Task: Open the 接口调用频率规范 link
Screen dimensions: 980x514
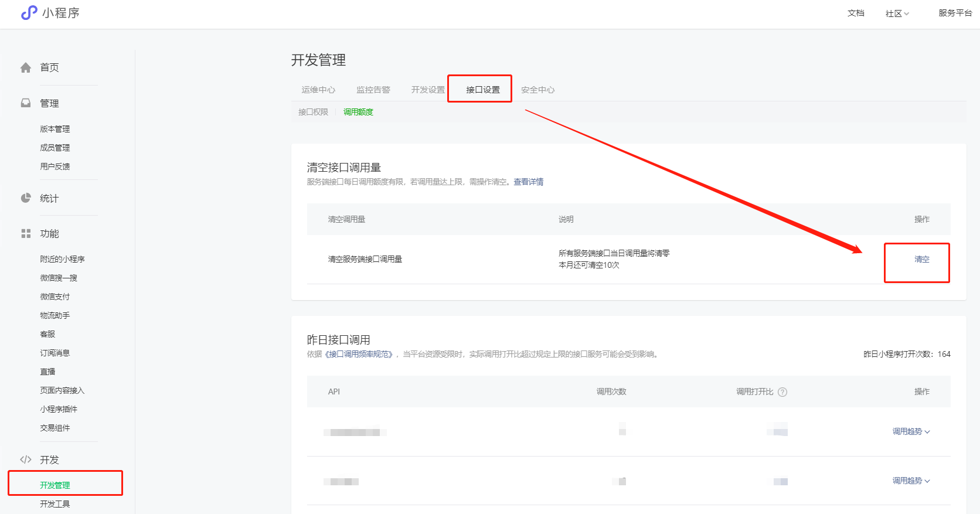Action: (359, 354)
